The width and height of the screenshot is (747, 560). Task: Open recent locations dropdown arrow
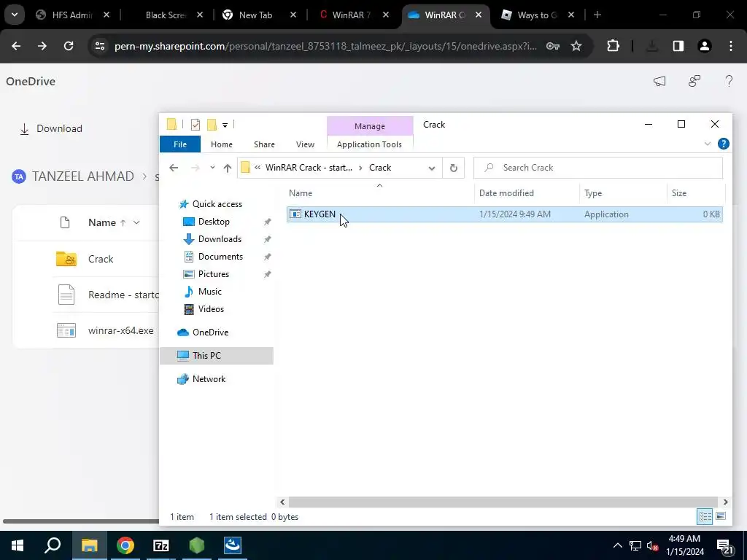(212, 168)
